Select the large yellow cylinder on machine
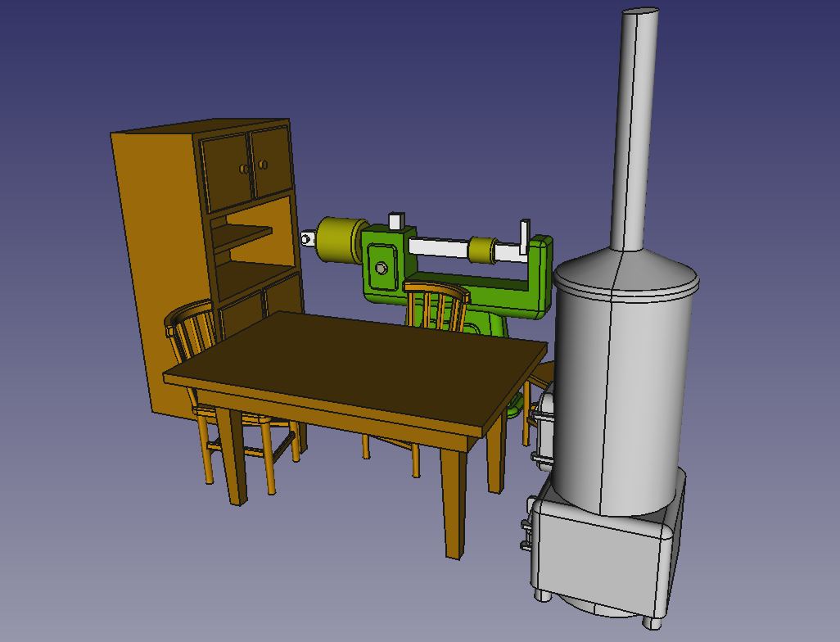The width and height of the screenshot is (840, 642). click(338, 240)
